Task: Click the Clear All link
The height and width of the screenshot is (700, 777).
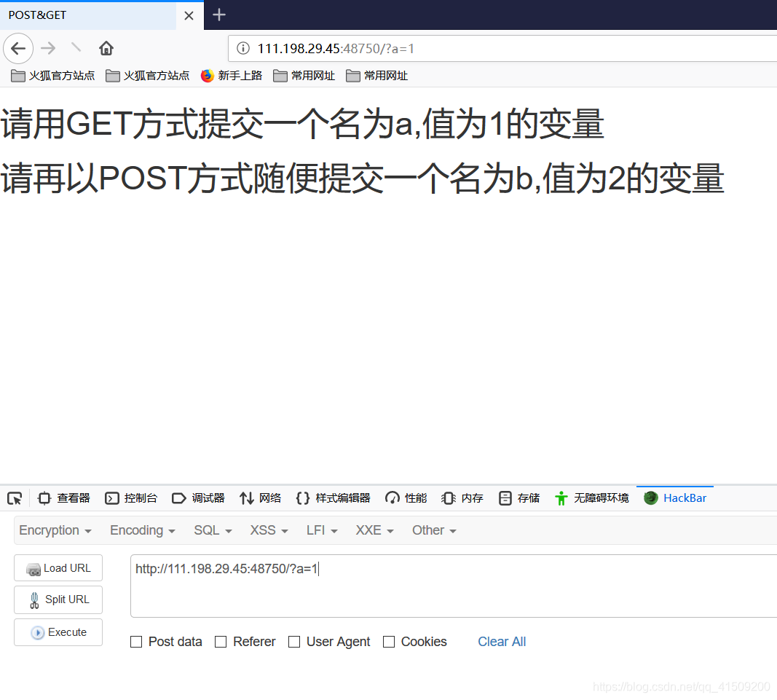Action: [x=502, y=642]
